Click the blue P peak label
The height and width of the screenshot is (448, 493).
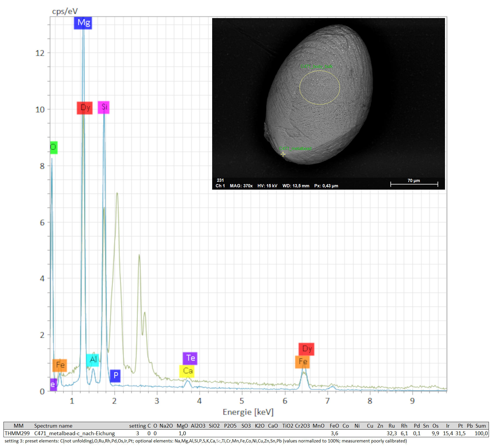[x=115, y=376]
